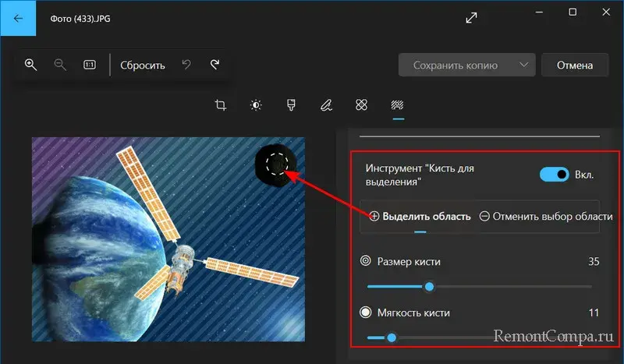Click the Сбросить reset button
This screenshot has width=624, height=364.
point(143,65)
